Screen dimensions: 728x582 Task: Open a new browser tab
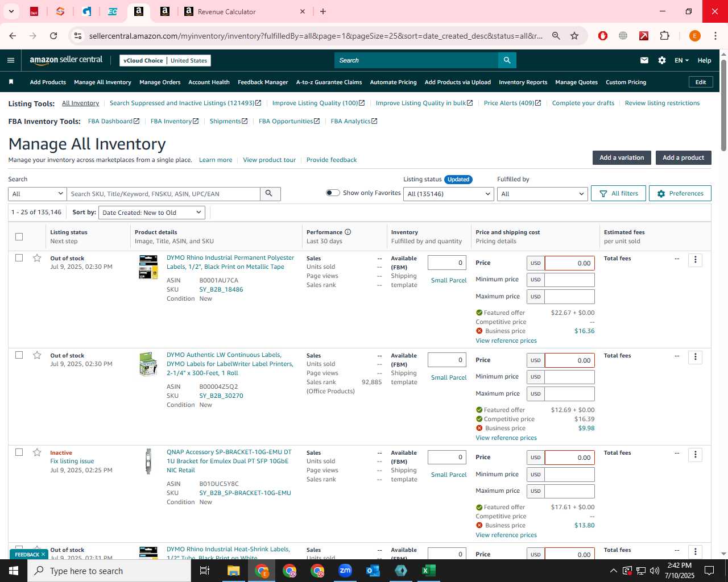(323, 11)
